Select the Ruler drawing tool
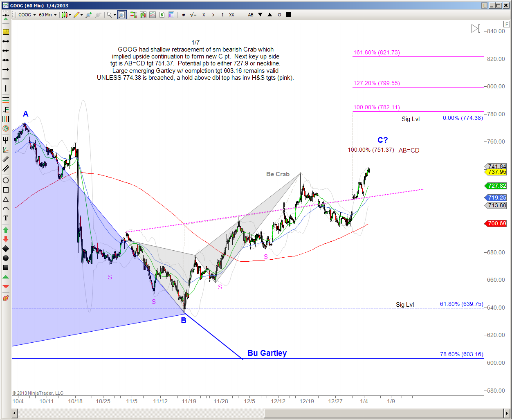 click(6, 32)
